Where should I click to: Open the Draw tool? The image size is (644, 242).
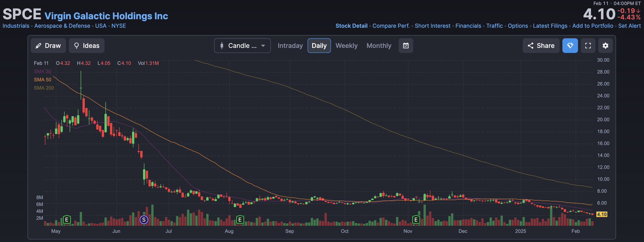click(48, 46)
